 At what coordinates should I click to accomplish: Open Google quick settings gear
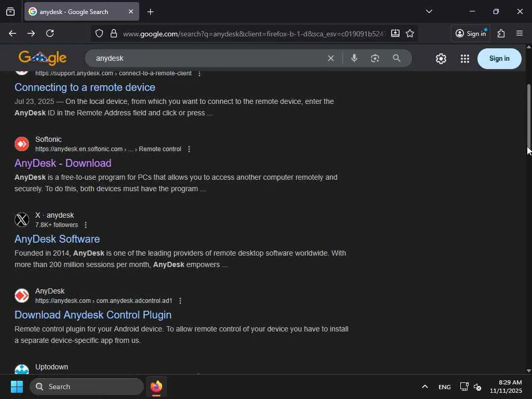click(441, 59)
